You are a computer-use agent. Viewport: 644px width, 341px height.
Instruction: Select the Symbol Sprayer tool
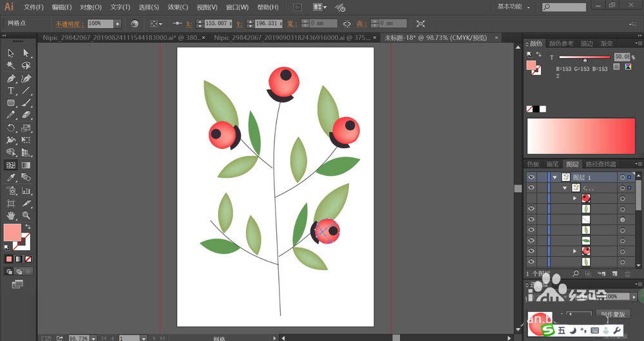point(11,190)
